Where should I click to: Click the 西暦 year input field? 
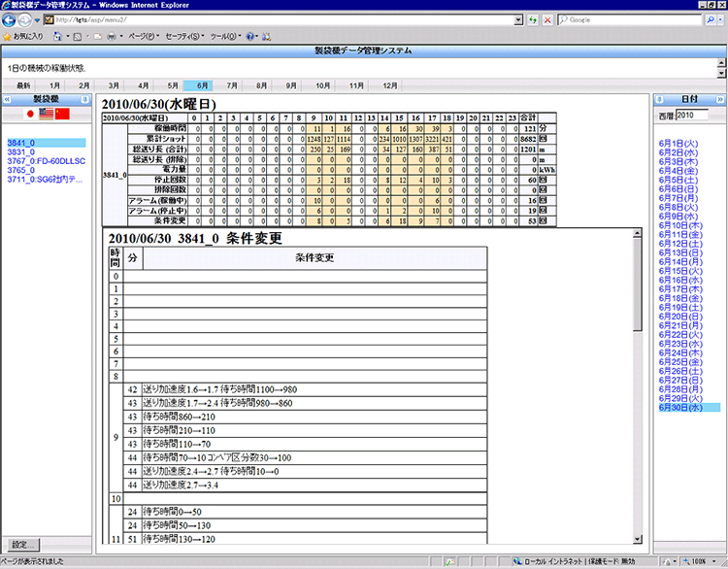pyautogui.click(x=698, y=117)
